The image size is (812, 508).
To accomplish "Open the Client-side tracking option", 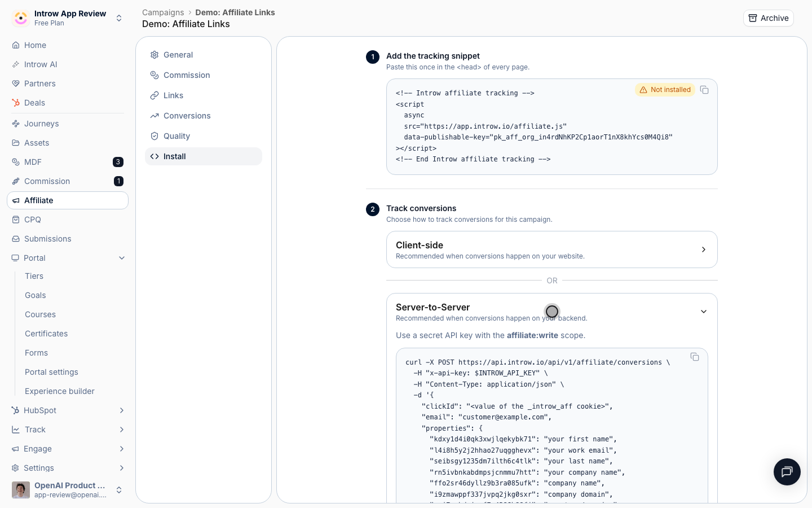I will point(551,249).
